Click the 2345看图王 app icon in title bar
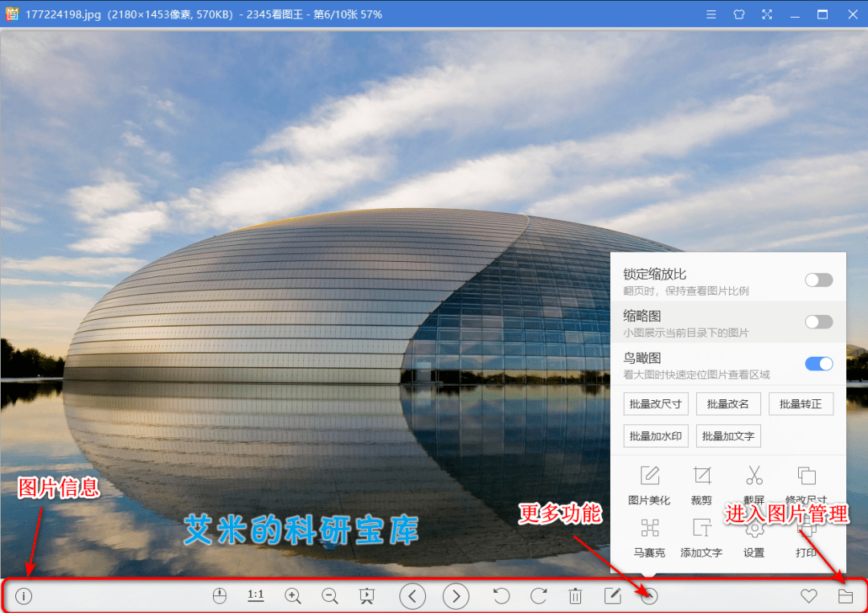Image resolution: width=868 pixels, height=613 pixels. pos(12,14)
